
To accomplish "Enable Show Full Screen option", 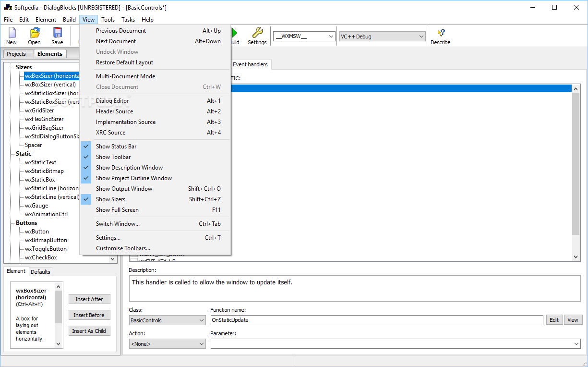I will pos(156,210).
